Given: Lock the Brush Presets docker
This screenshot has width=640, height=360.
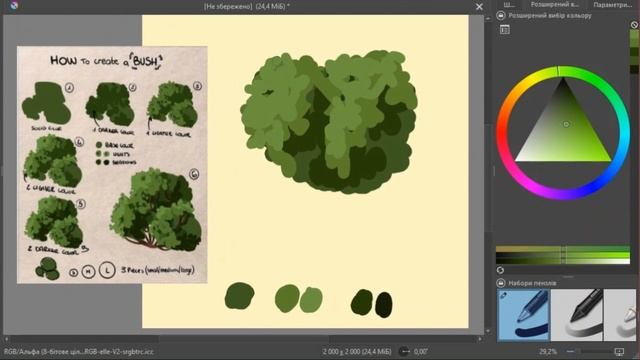Looking at the screenshot, I should [501, 283].
